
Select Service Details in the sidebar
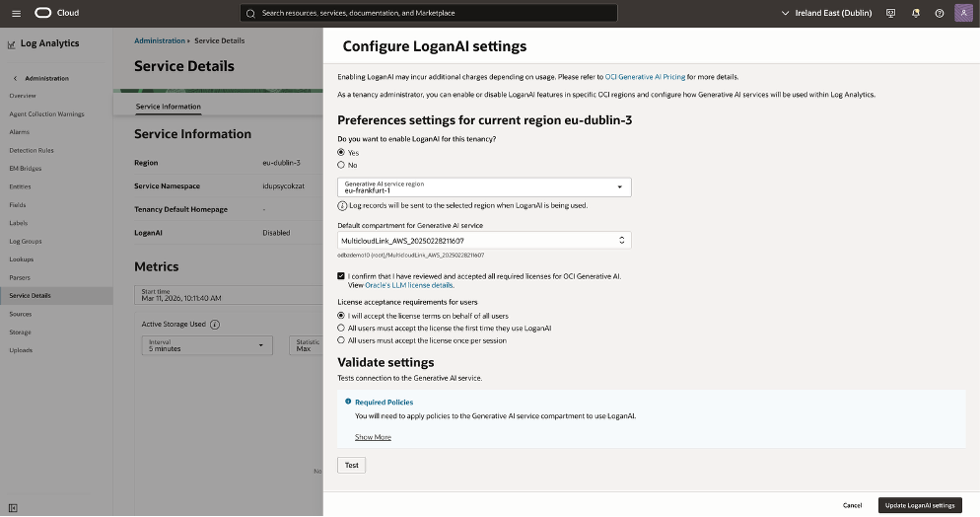(x=56, y=295)
